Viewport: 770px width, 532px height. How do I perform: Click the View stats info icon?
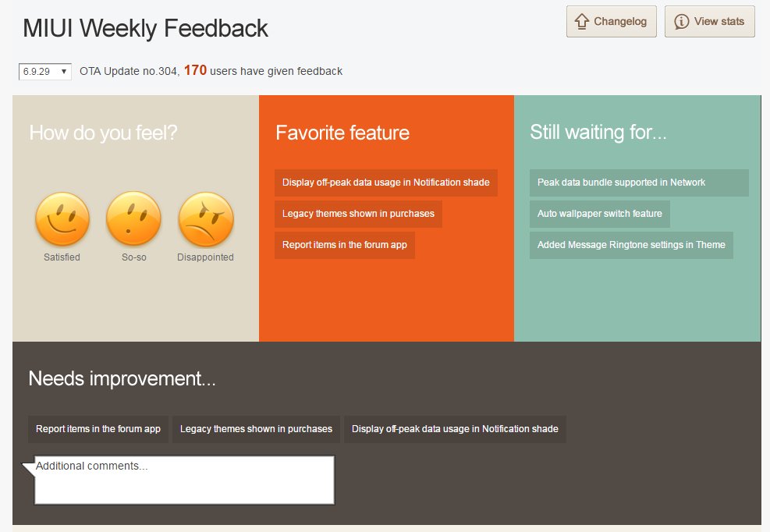[681, 22]
